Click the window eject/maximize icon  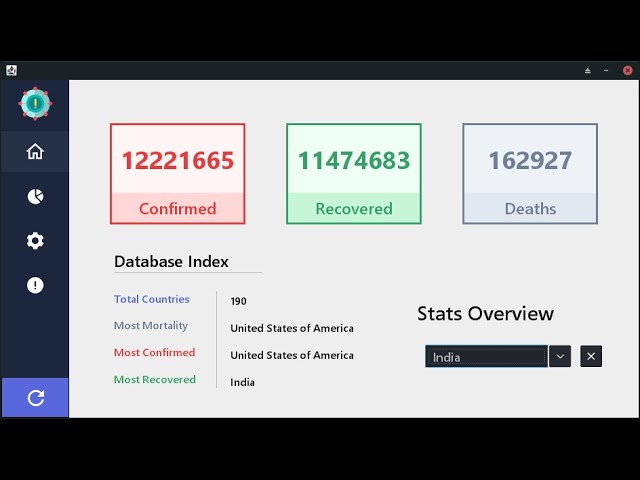(x=588, y=71)
